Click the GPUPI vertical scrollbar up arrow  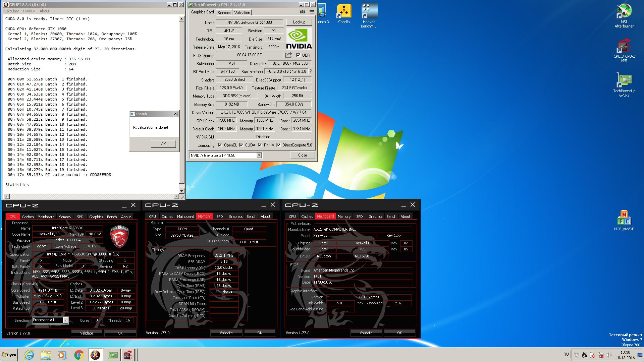(x=182, y=19)
